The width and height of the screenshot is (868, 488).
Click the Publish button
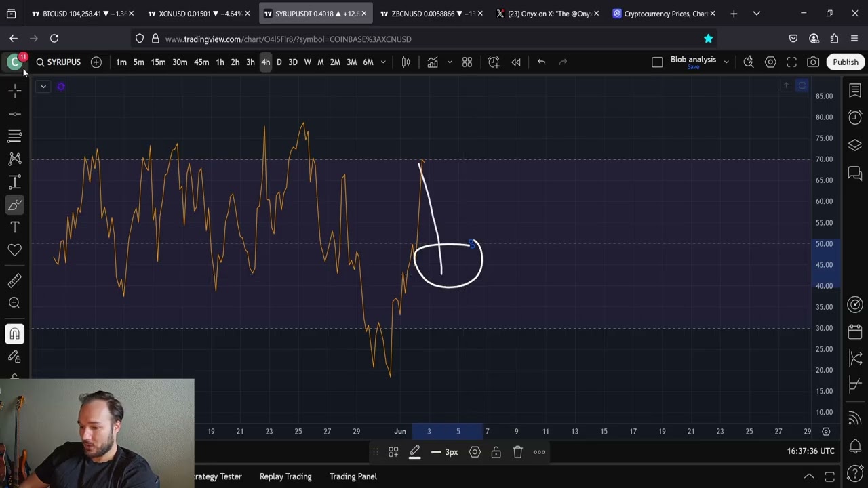845,62
